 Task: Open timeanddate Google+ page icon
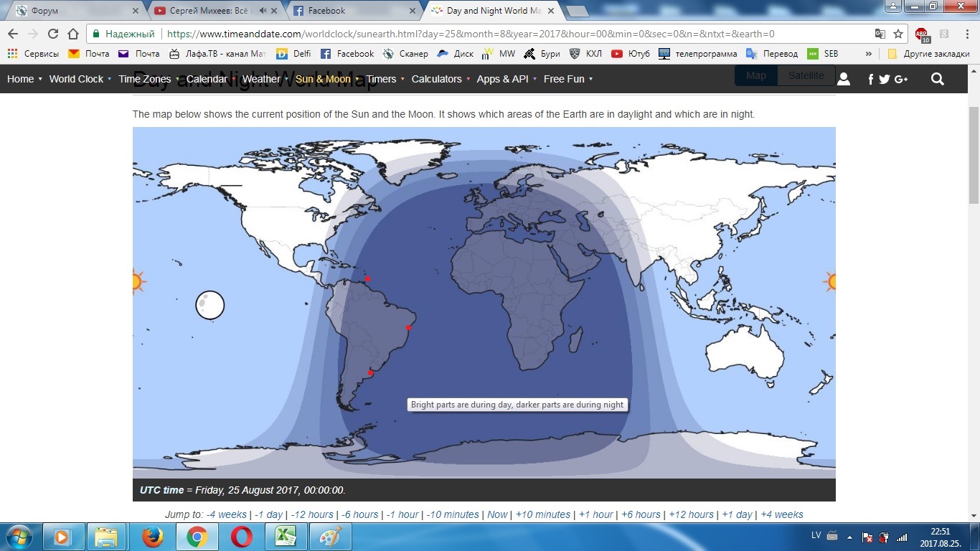pyautogui.click(x=901, y=80)
